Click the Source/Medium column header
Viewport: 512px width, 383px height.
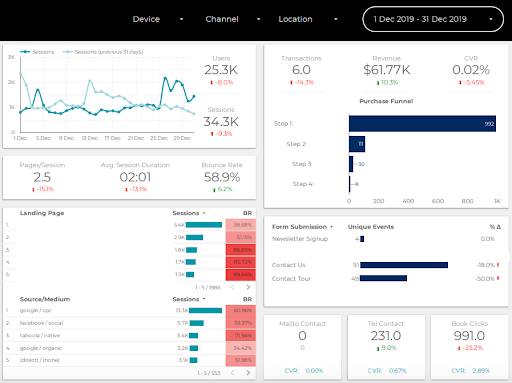(x=45, y=299)
